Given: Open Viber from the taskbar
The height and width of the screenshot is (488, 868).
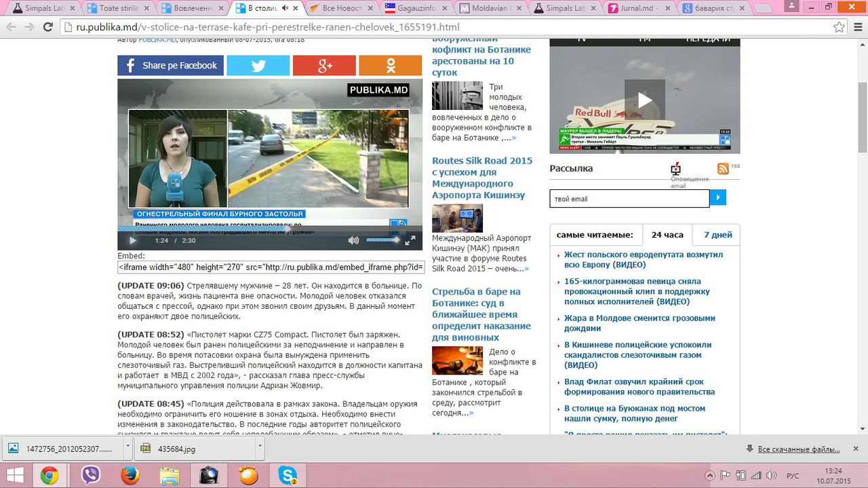Looking at the screenshot, I should click(x=90, y=475).
